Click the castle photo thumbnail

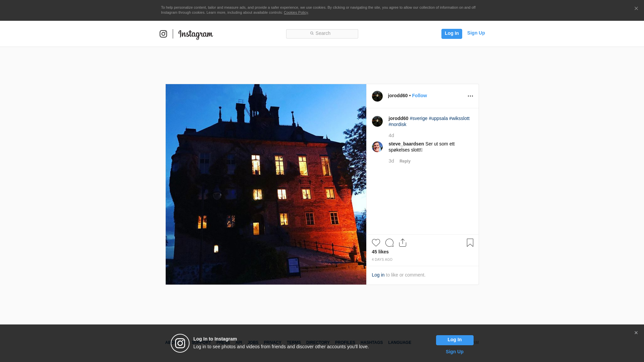[x=266, y=184]
